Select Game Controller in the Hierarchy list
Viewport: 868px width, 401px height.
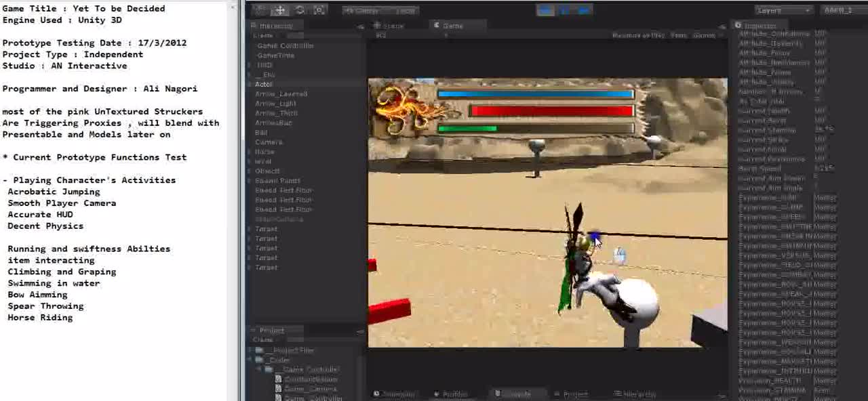pyautogui.click(x=285, y=45)
